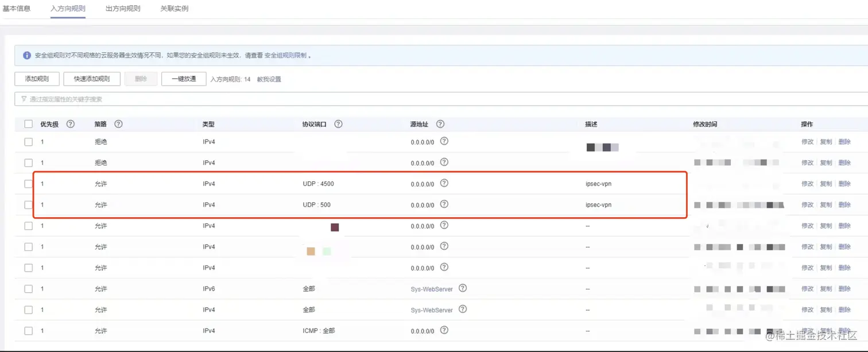This screenshot has width=868, height=352.
Task: Check the ICMP : 全部 rule checkbox
Action: [29, 331]
